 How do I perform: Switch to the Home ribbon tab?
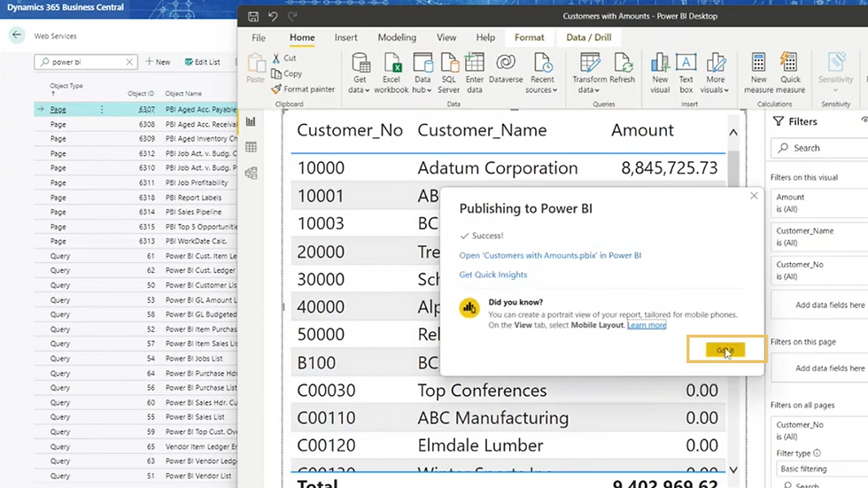pos(302,37)
